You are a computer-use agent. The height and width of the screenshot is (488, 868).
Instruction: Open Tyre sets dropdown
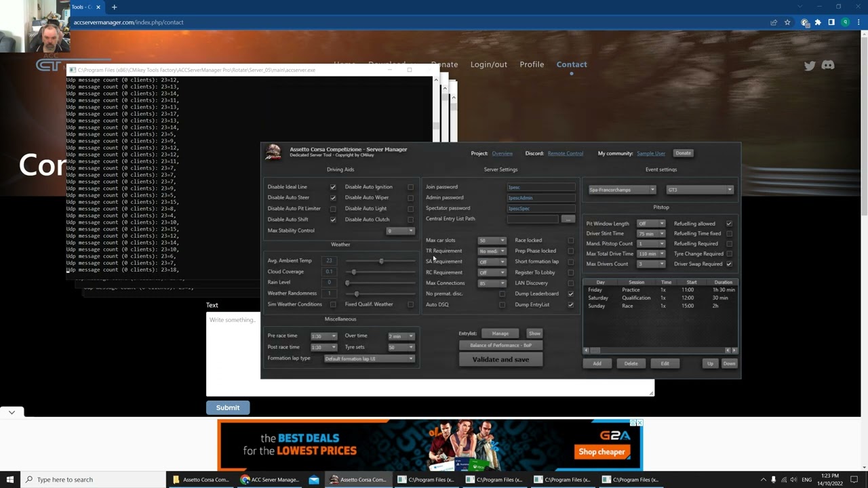[400, 347]
